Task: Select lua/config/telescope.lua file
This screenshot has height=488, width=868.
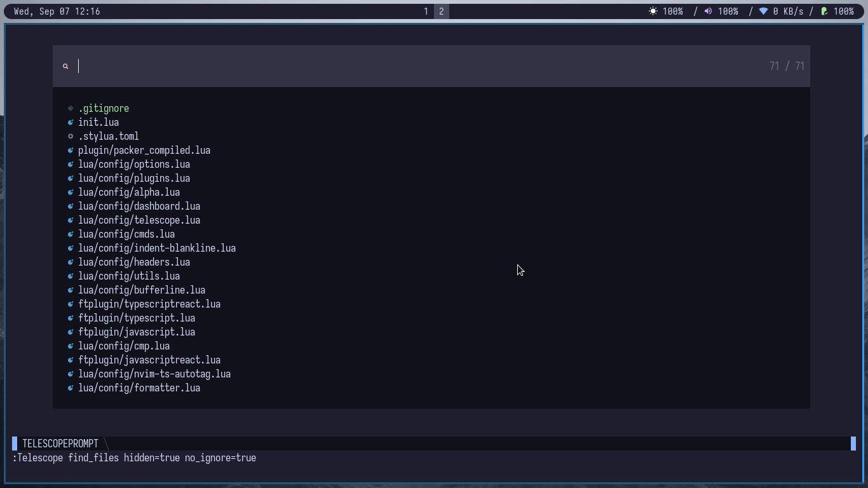Action: point(139,220)
